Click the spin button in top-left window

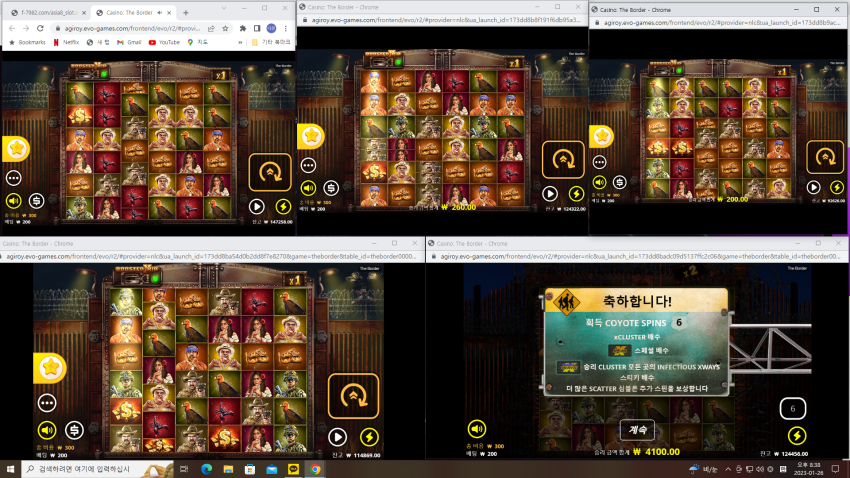point(270,172)
